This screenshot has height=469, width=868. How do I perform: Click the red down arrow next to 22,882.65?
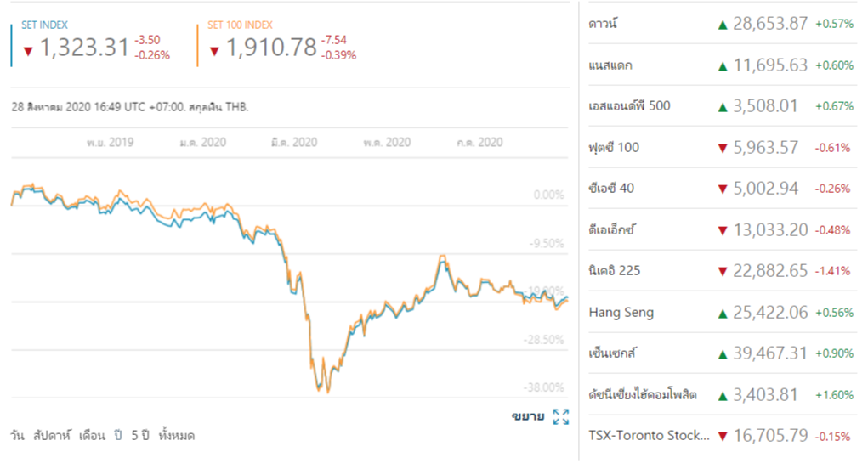pyautogui.click(x=723, y=272)
